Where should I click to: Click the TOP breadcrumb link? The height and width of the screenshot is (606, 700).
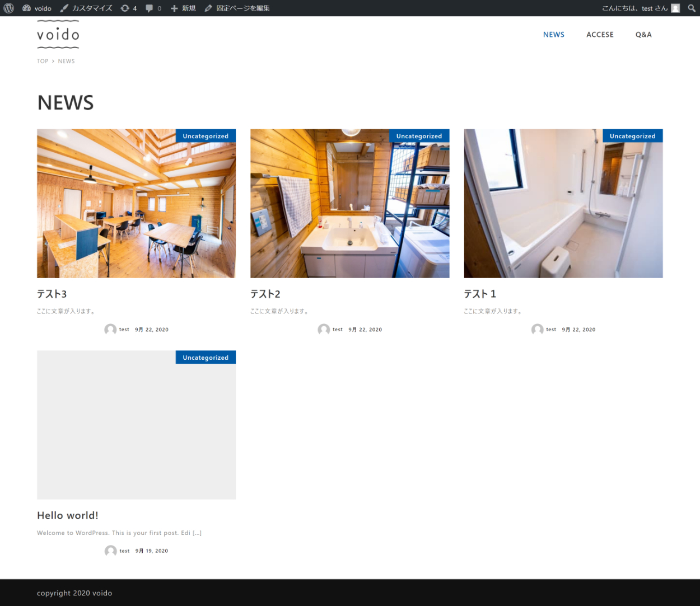[43, 61]
